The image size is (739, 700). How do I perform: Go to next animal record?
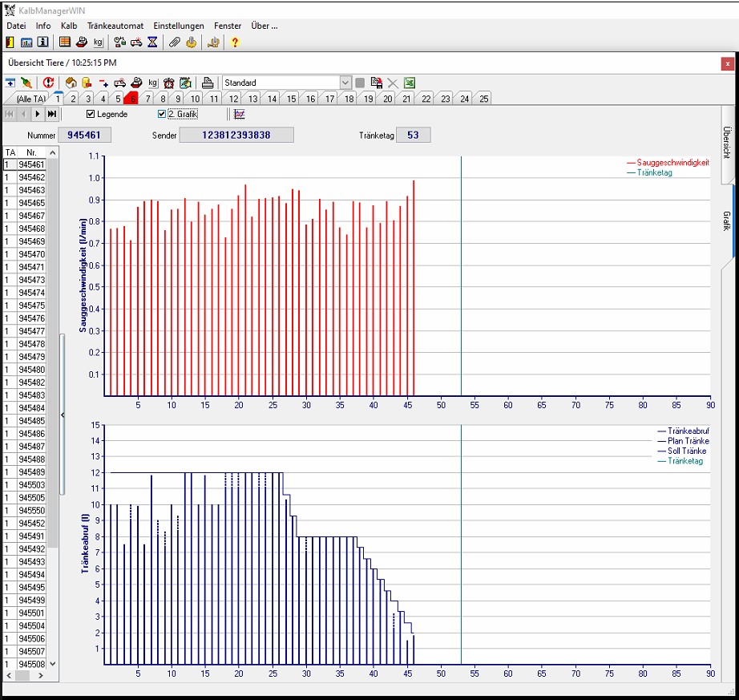click(x=38, y=115)
